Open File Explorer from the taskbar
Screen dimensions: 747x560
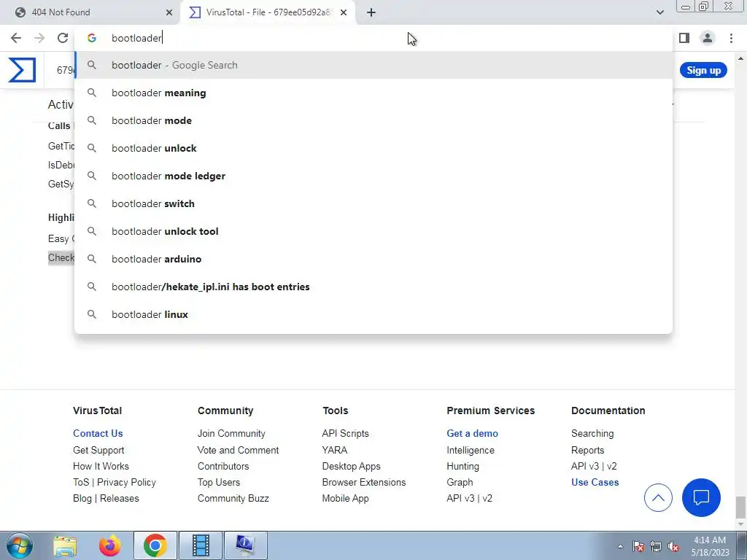tap(65, 545)
